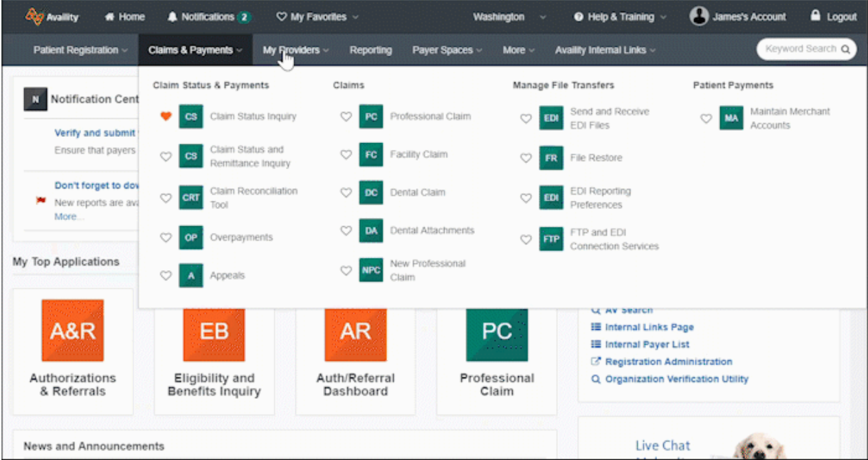Launch the EB Eligibility and Benefits Inquiry tile
868x460 pixels.
(214, 333)
